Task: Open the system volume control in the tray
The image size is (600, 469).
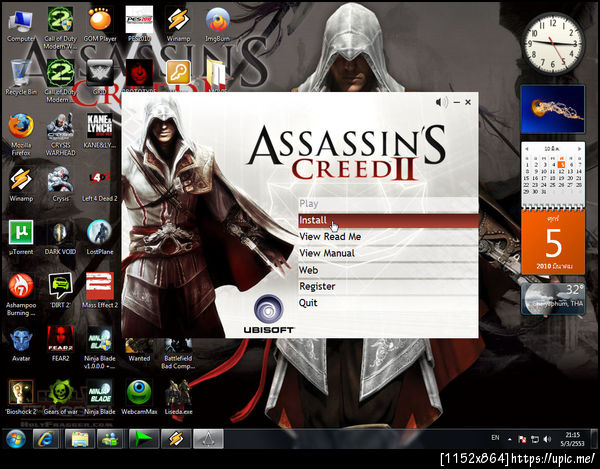Action: (x=547, y=439)
